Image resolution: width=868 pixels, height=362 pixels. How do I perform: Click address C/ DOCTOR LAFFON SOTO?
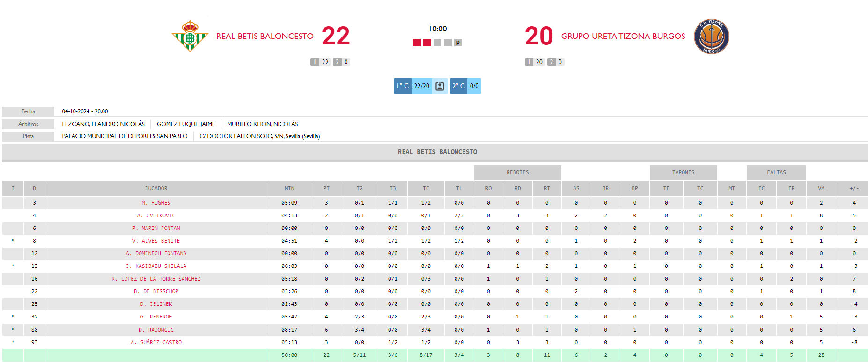[260, 136]
